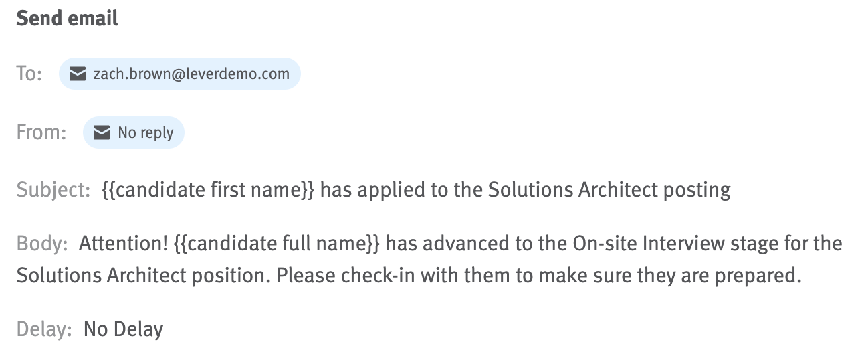Select the zach.brown@leverdemo.com recipient chip
The image size is (868, 360).
click(x=180, y=74)
